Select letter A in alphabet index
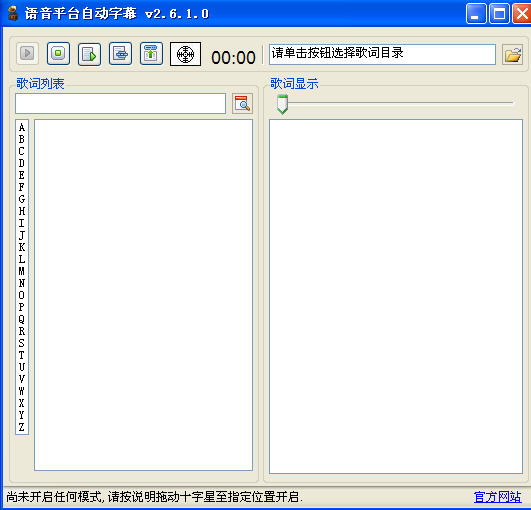The image size is (531, 510). (x=22, y=128)
